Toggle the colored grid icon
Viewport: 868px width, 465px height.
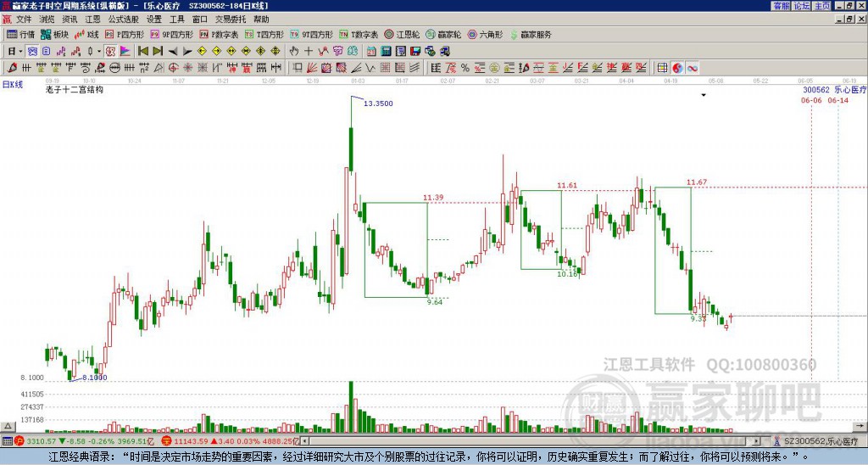click(662, 68)
